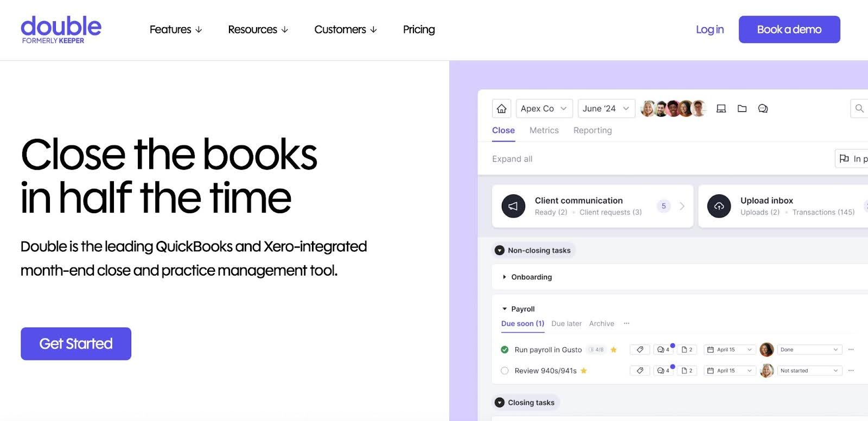Viewport: 868px width, 421px height.
Task: Click the search magnifier icon
Action: pyautogui.click(x=859, y=109)
